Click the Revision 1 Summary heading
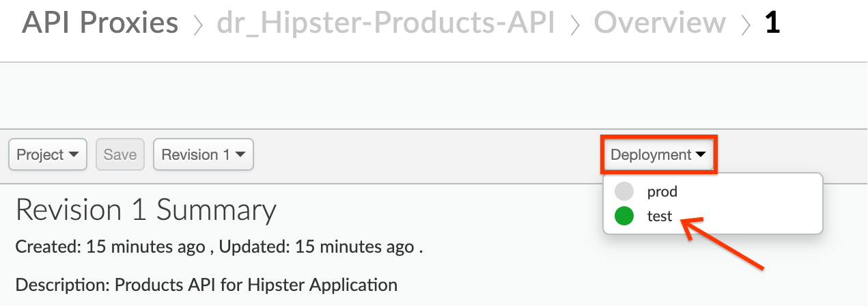868x308 pixels. tap(146, 210)
